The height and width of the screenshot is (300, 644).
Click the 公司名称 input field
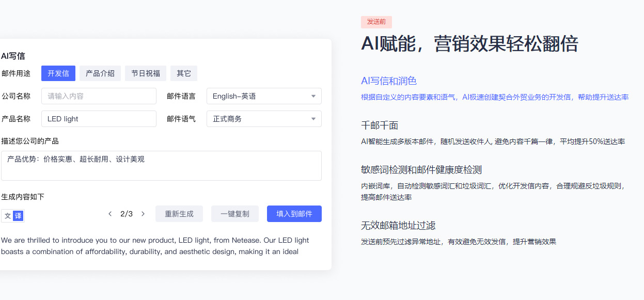[x=99, y=96]
